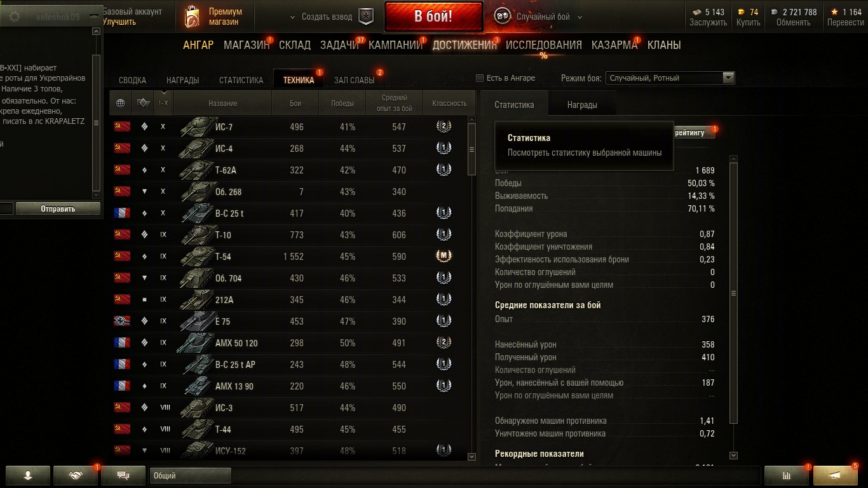This screenshot has width=868, height=488.
Task: Open contacts list icon in bottom bar
Action: 28,475
